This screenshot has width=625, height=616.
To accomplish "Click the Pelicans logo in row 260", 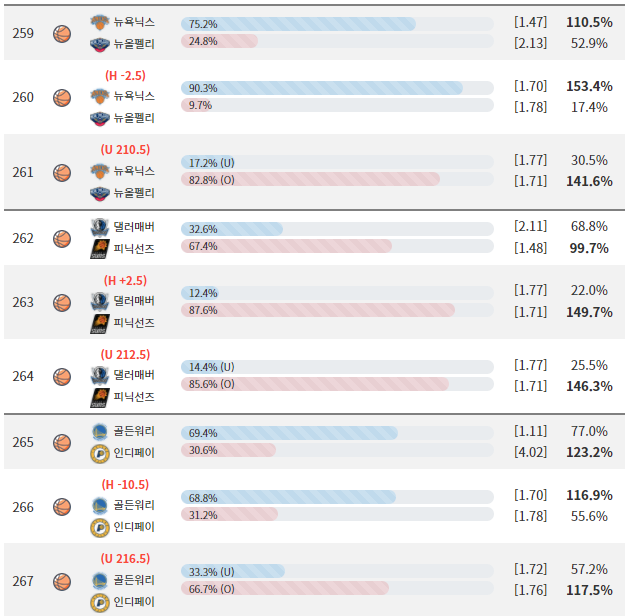I will pos(99,118).
